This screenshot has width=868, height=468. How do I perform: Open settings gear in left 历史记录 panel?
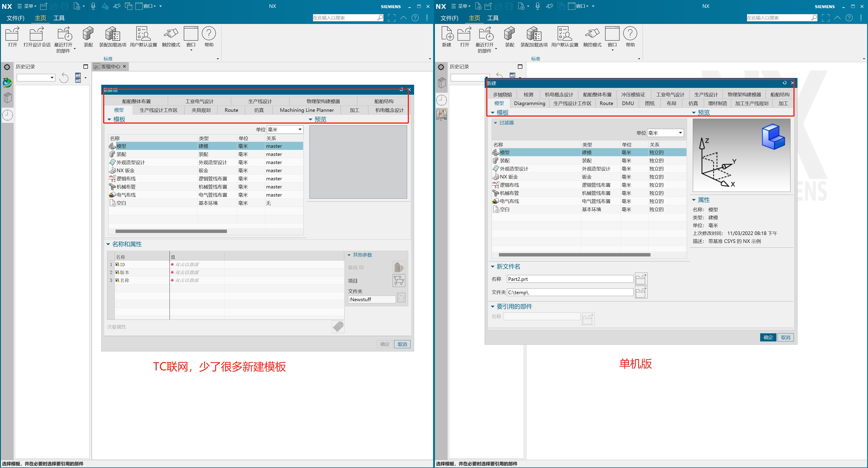tap(7, 67)
